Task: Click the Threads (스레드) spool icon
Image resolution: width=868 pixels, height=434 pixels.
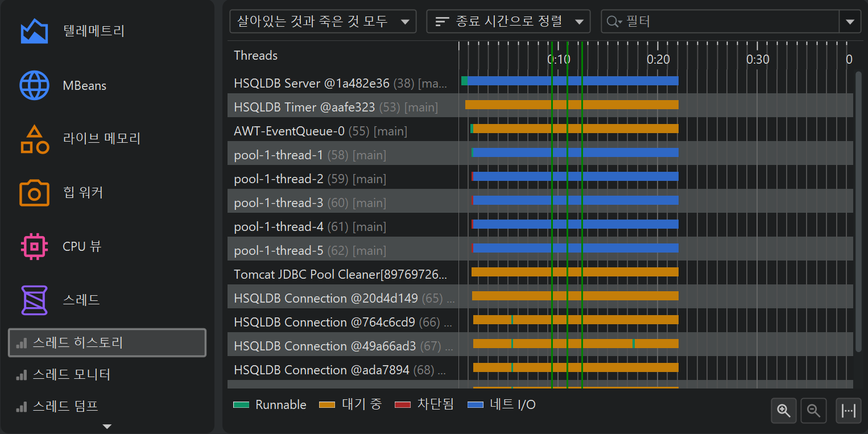Action: pos(34,300)
